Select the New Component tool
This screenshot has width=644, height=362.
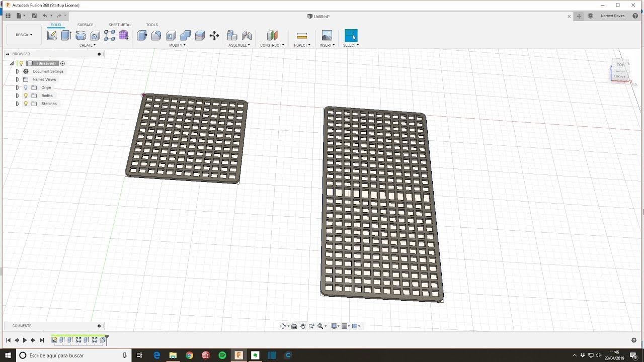[232, 35]
